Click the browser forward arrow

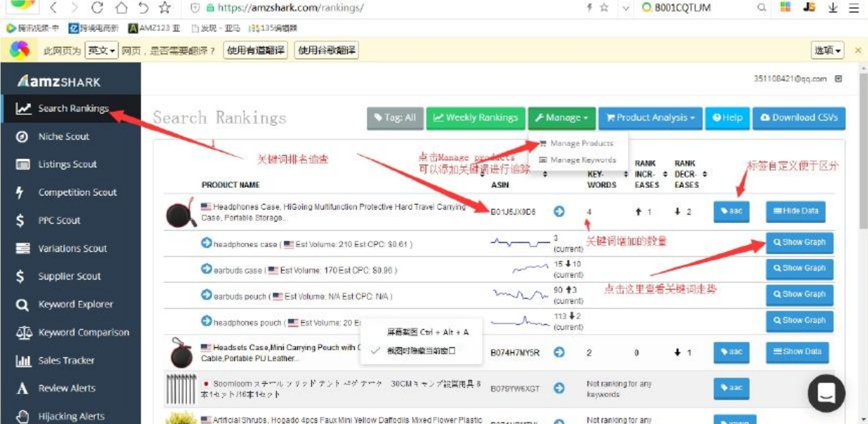pos(75,8)
